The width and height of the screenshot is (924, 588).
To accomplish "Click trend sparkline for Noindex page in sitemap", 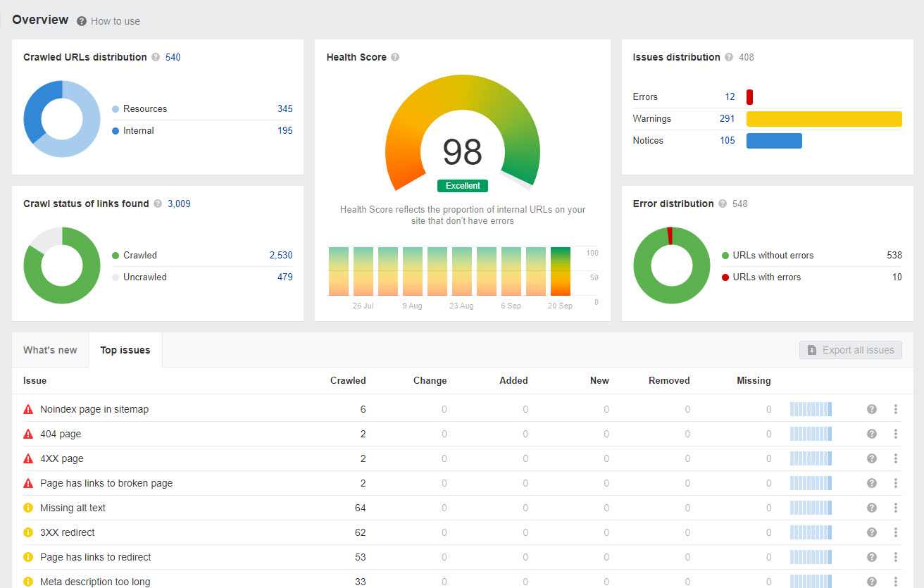I will tap(811, 409).
